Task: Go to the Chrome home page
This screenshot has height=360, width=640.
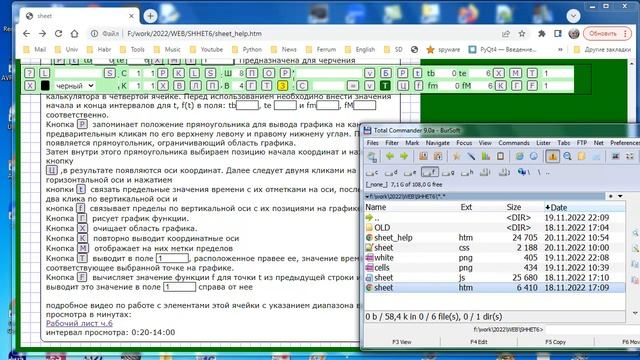Action: 74,33
